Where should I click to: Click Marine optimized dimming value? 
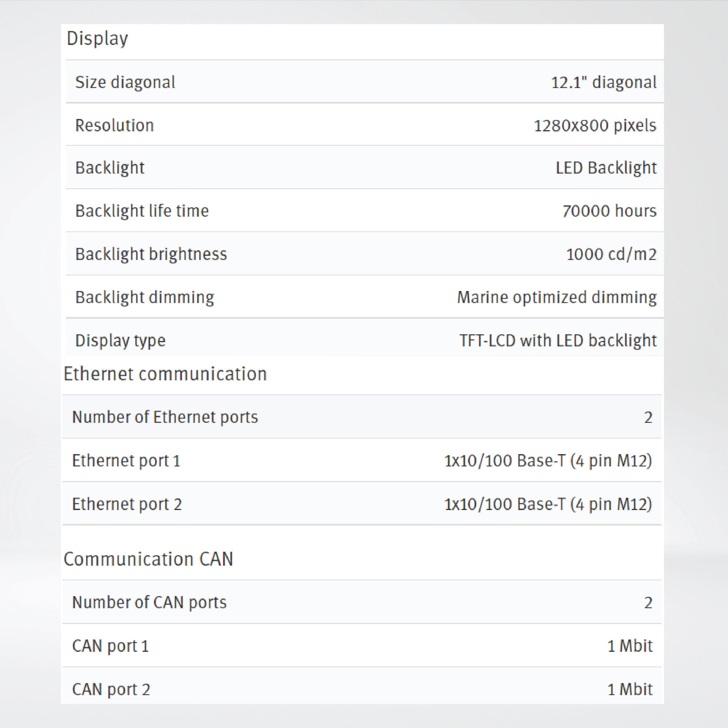click(557, 298)
